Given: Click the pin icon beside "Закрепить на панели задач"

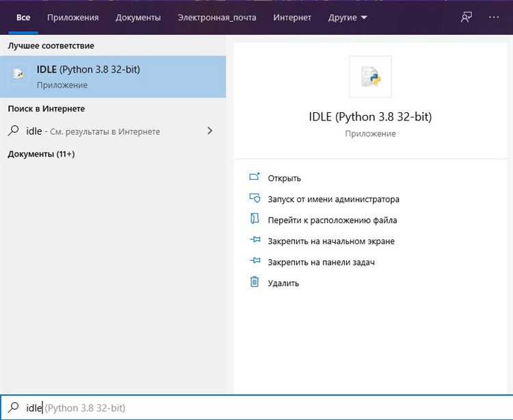Looking at the screenshot, I should [255, 261].
